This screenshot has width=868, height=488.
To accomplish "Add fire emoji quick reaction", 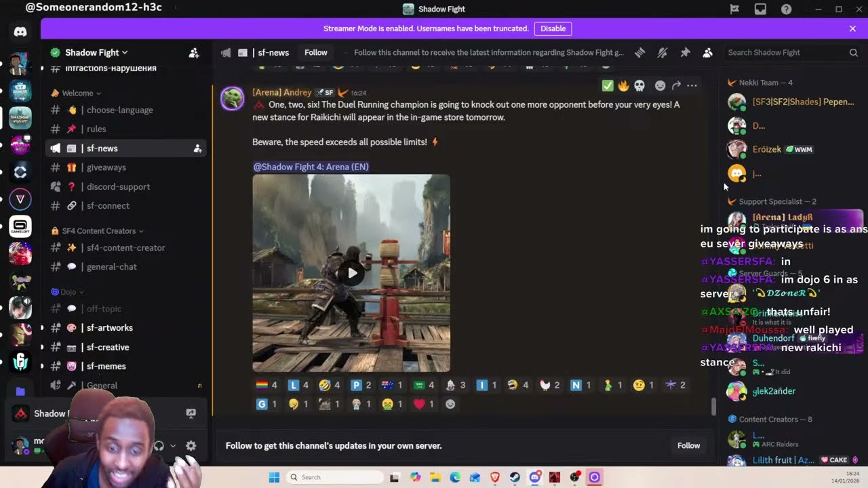I will (x=623, y=85).
